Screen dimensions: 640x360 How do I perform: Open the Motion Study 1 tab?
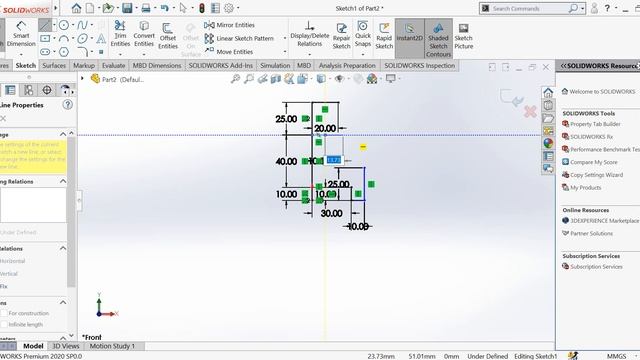coord(112,346)
